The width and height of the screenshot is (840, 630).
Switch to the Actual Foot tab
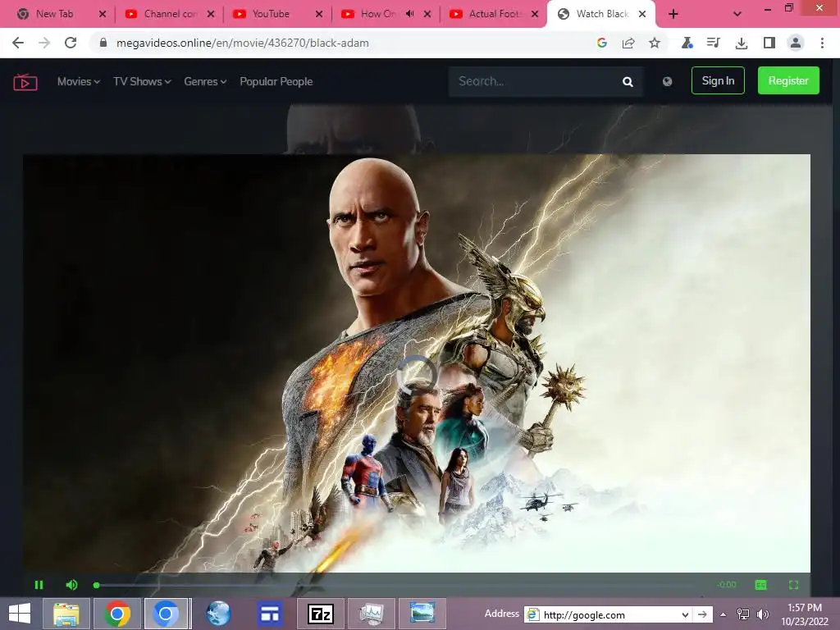pyautogui.click(x=494, y=14)
